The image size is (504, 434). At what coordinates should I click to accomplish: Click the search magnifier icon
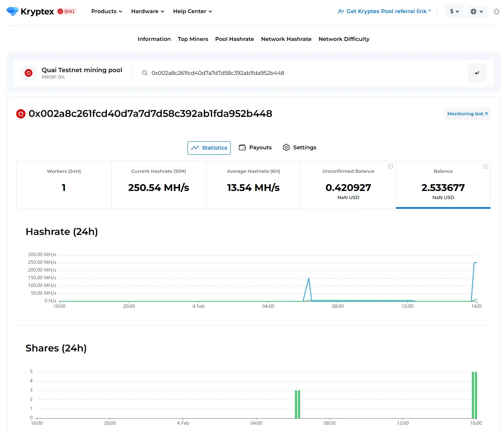(145, 73)
